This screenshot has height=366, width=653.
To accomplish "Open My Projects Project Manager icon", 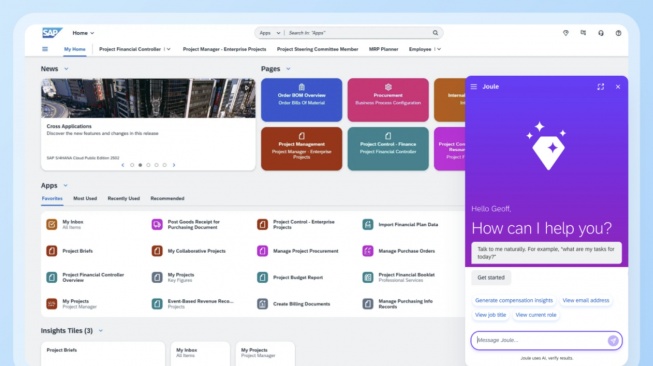I will pos(52,304).
